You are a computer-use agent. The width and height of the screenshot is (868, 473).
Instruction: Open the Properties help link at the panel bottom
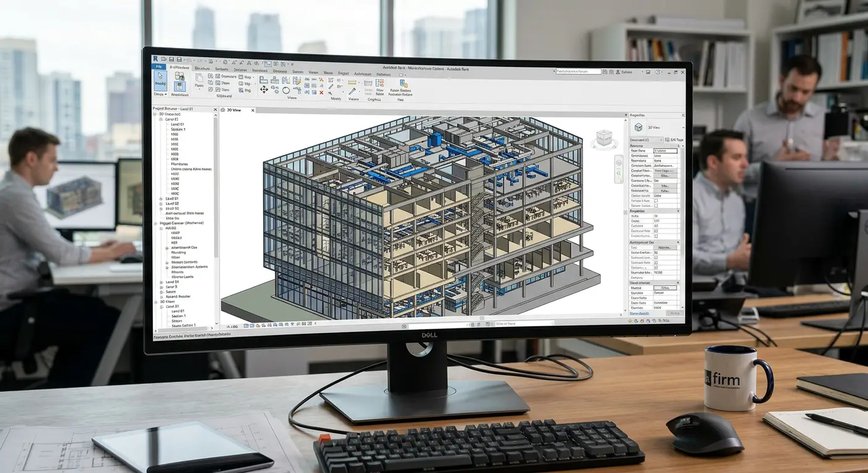pos(639,313)
